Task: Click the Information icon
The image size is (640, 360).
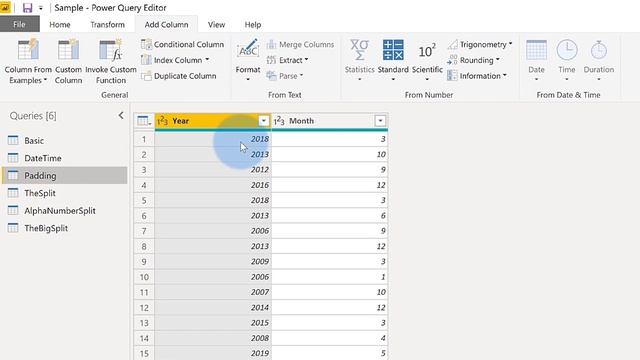Action: pyautogui.click(x=452, y=76)
